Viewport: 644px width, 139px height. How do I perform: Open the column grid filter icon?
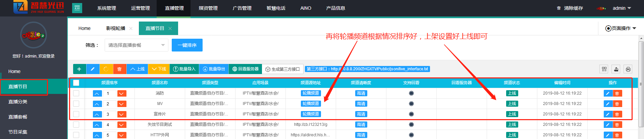[604, 69]
